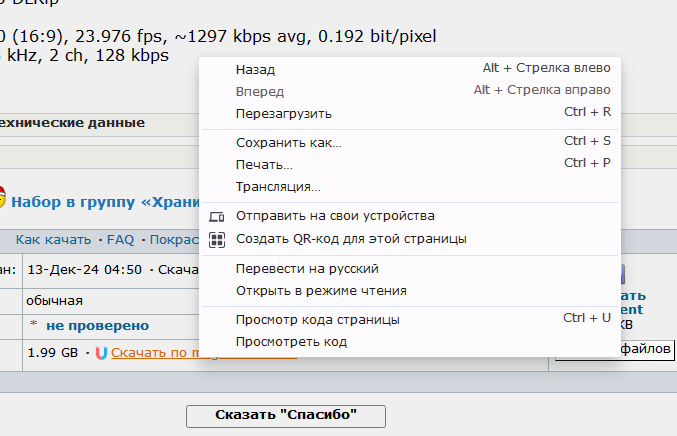677x436 pixels.
Task: Select "Сохранить как..." menu entry
Action: point(288,143)
